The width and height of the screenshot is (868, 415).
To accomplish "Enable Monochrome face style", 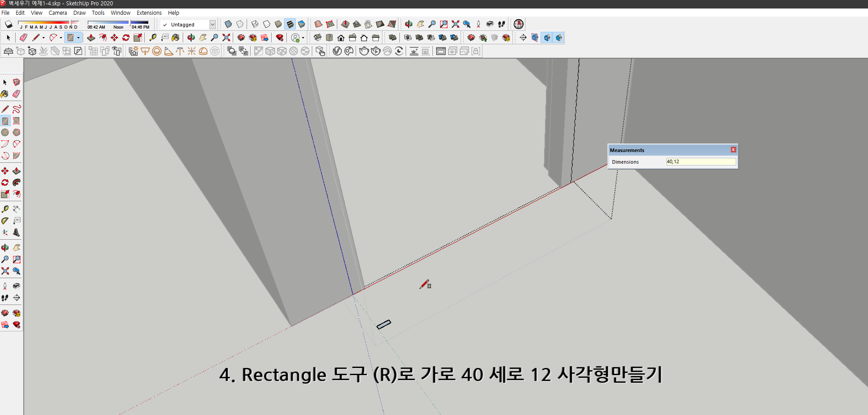I will [302, 24].
